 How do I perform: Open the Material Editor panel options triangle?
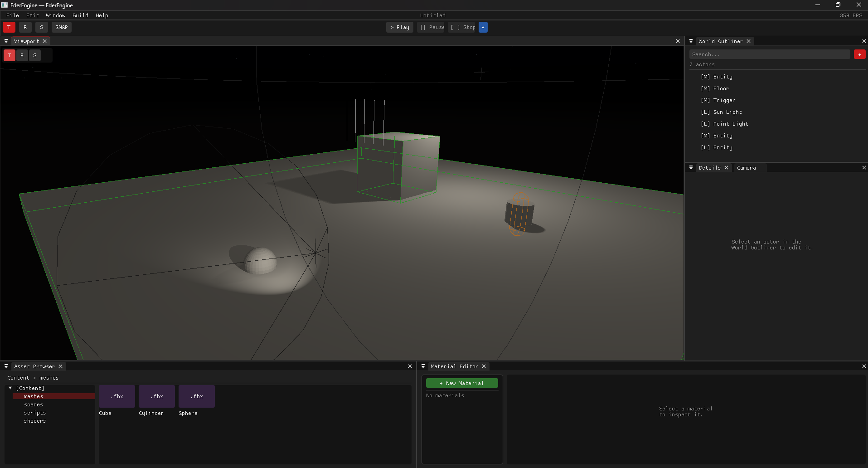click(423, 366)
